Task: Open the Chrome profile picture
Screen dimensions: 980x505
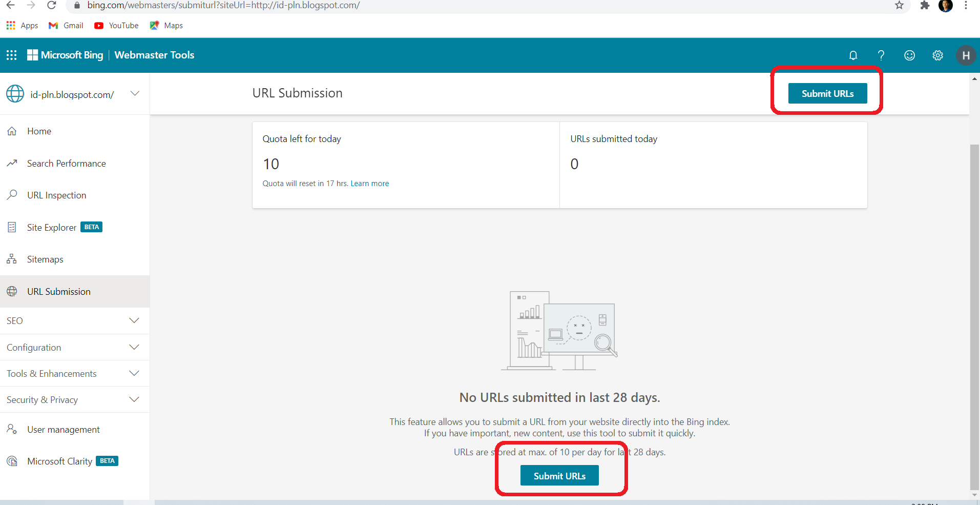Action: point(946,5)
